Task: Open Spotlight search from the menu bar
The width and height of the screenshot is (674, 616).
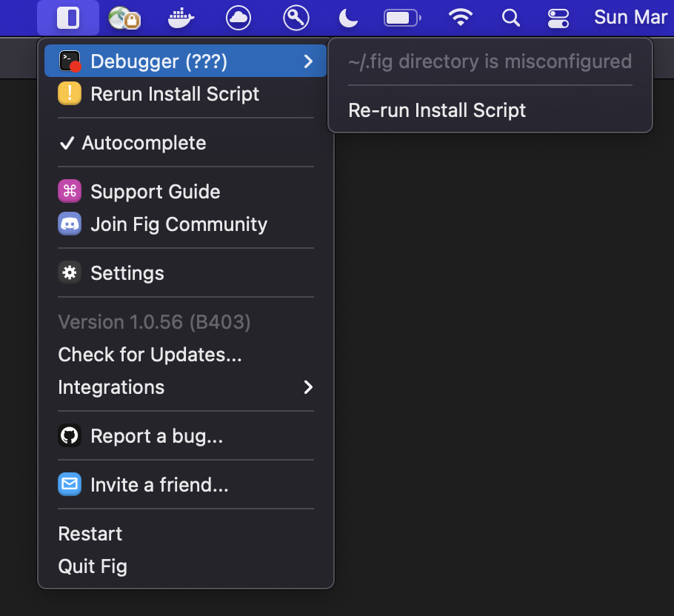Action: coord(510,18)
